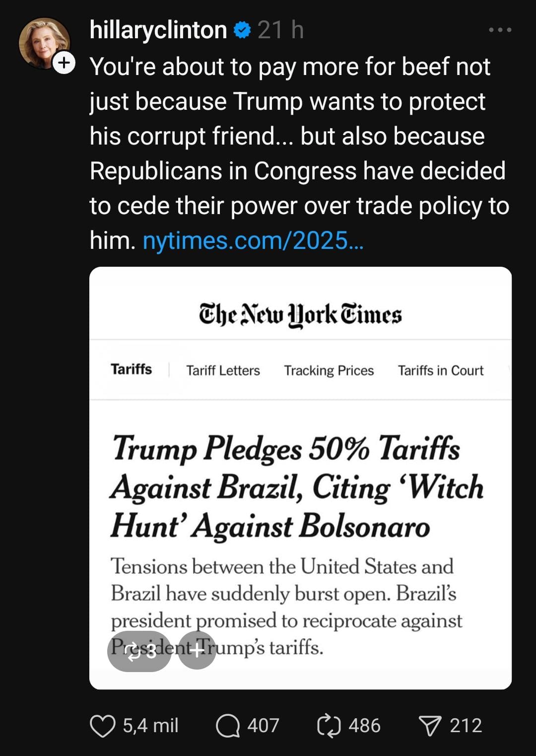View the 5,4 mil likes count
The height and width of the screenshot is (756, 536).
[x=150, y=726]
